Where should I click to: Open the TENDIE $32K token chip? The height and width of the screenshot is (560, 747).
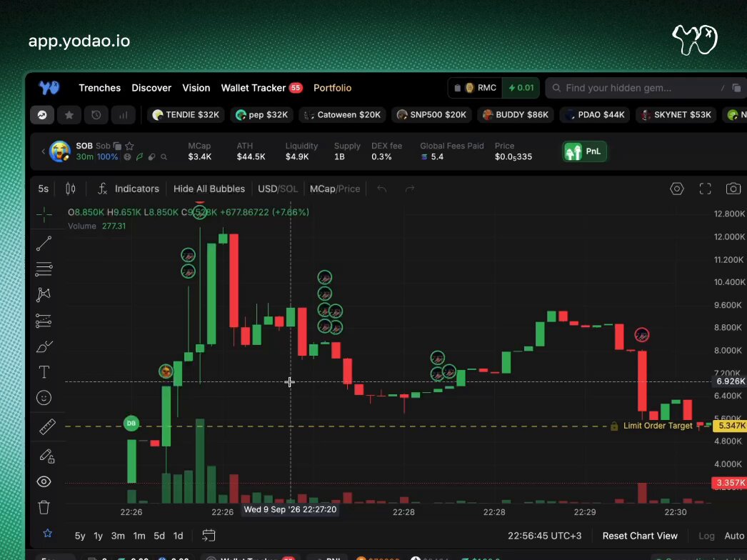click(186, 115)
